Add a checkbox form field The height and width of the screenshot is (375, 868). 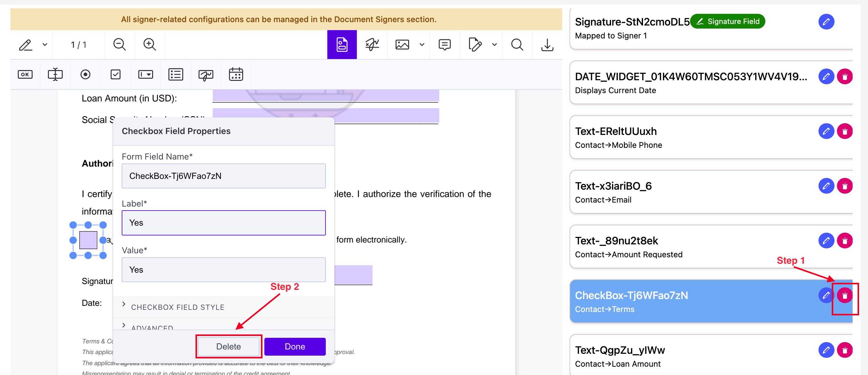(116, 74)
